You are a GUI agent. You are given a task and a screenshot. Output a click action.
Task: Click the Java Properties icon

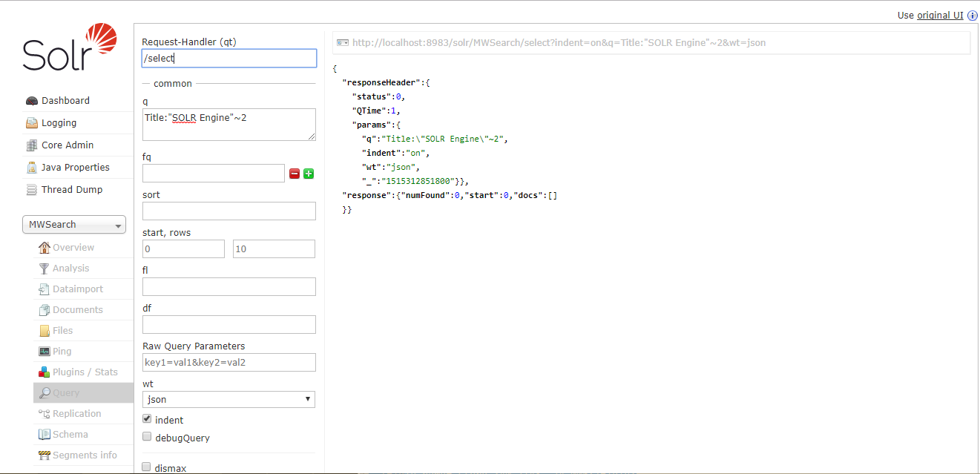tap(31, 168)
